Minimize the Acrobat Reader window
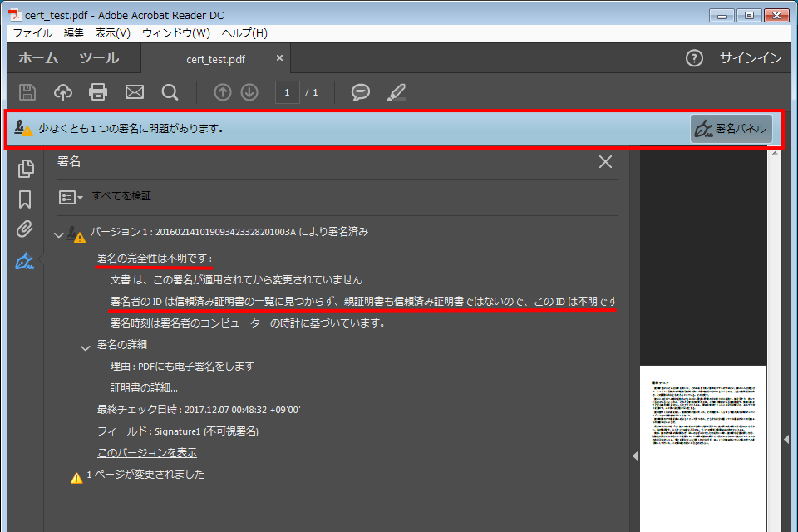The width and height of the screenshot is (798, 532). [722, 15]
